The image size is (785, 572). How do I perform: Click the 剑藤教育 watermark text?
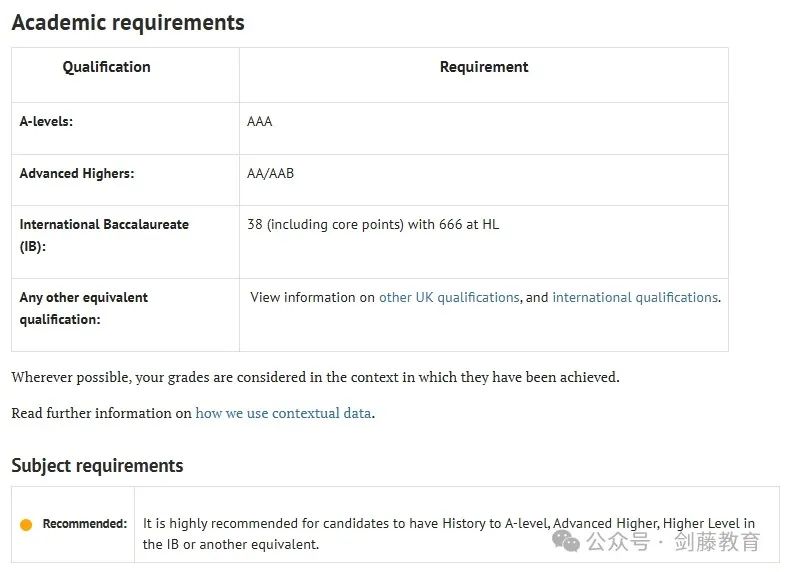point(717,541)
